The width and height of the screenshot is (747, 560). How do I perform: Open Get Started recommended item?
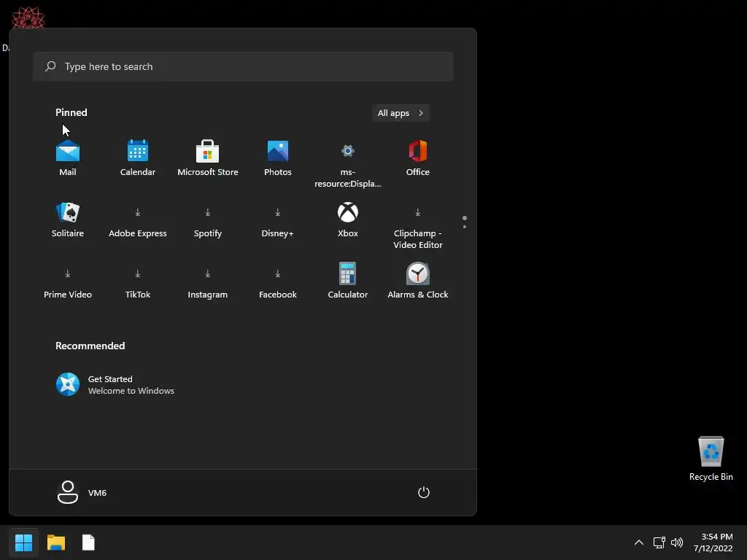click(x=115, y=384)
